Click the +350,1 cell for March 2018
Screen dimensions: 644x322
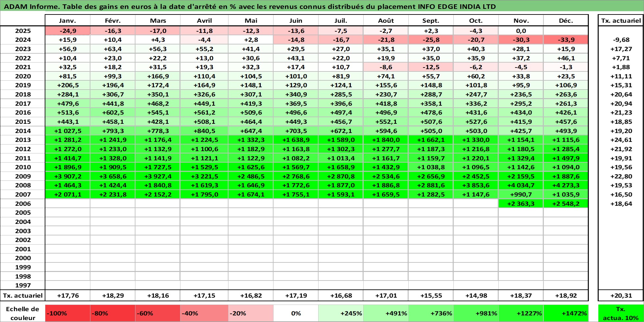158,94
